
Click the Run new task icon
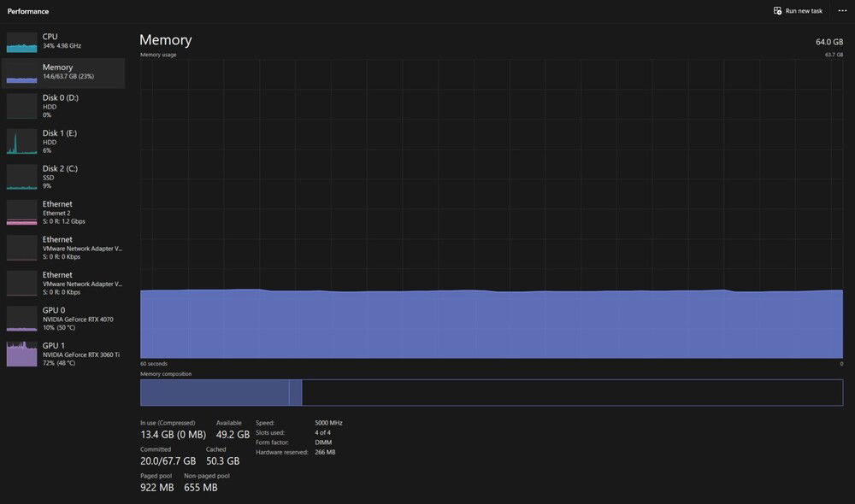tap(777, 11)
